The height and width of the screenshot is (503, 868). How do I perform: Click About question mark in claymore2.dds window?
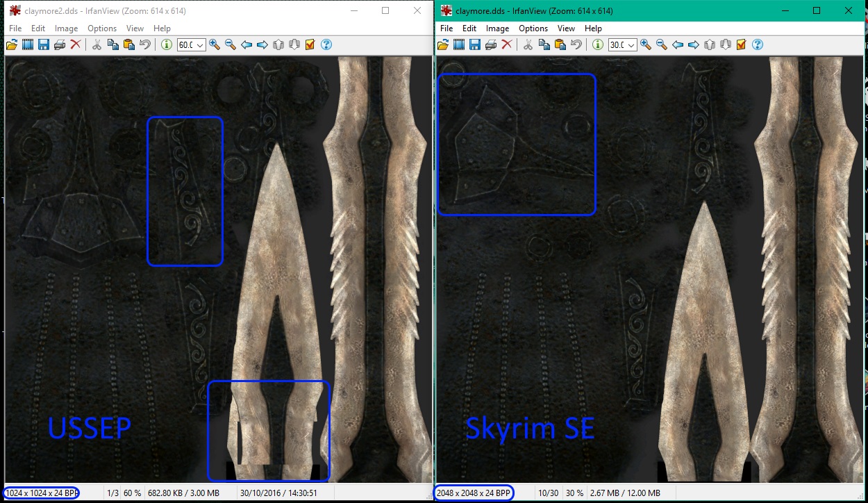click(326, 44)
